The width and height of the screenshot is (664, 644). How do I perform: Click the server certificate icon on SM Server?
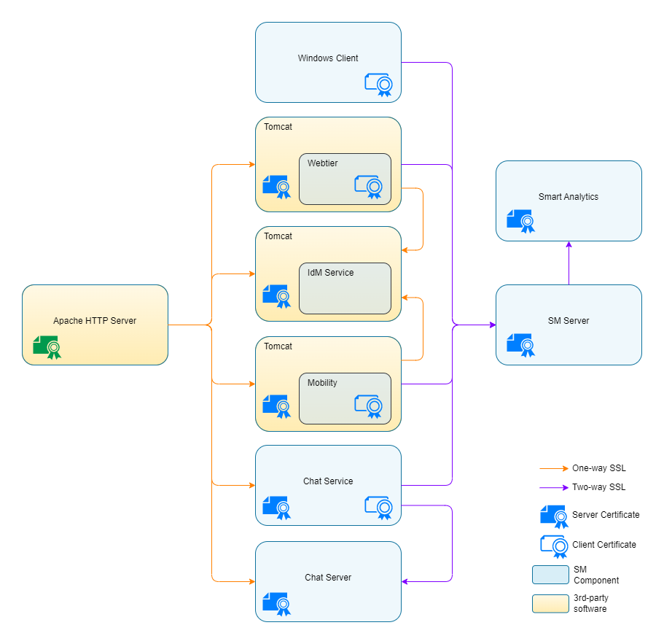click(520, 344)
